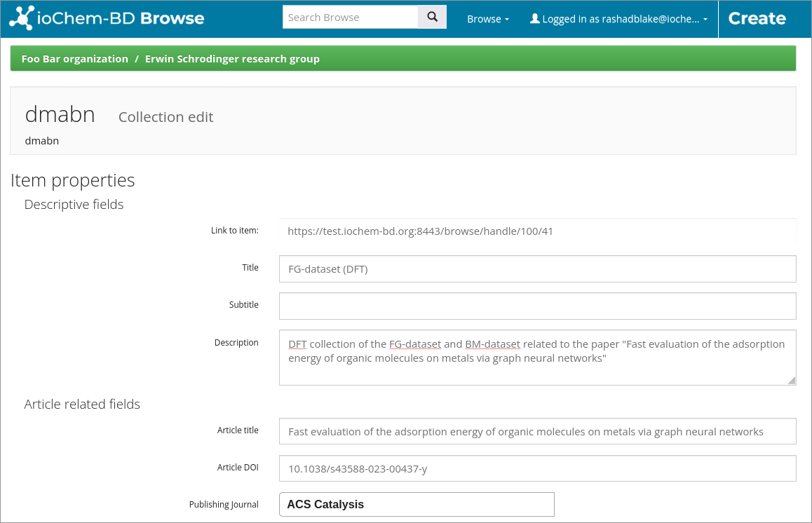This screenshot has height=523, width=812.
Task: Click the Publishing Journal field showing ACS Catalysis
Action: pos(417,504)
